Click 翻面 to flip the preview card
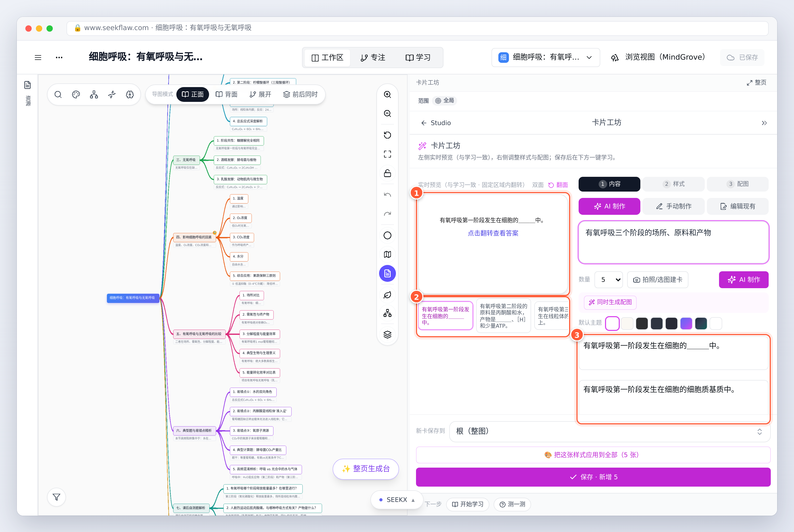This screenshot has height=532, width=794. 558,185
